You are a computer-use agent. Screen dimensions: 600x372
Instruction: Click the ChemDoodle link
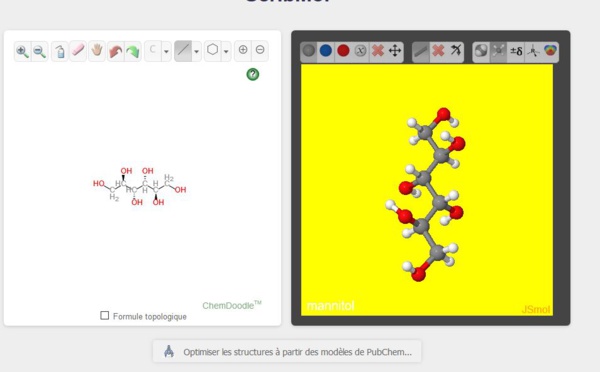(232, 305)
